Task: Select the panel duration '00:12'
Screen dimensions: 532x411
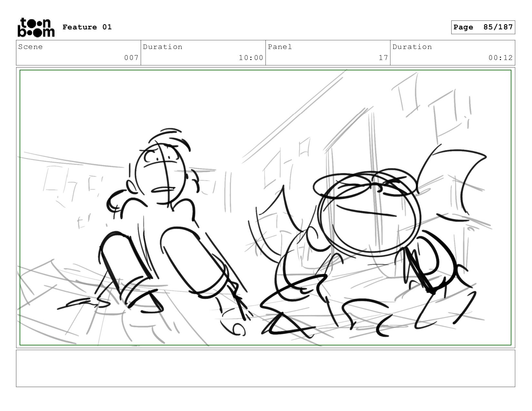Action: [500, 58]
